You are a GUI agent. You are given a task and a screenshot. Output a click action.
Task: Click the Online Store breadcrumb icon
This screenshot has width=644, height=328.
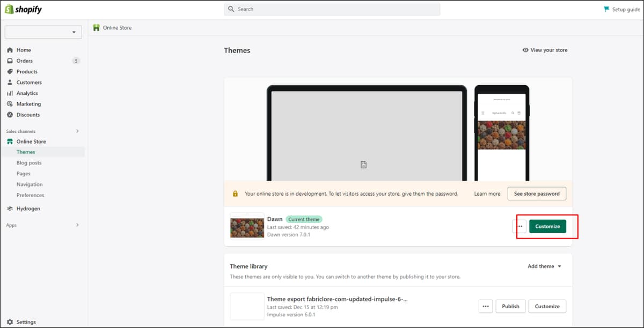pyautogui.click(x=96, y=27)
